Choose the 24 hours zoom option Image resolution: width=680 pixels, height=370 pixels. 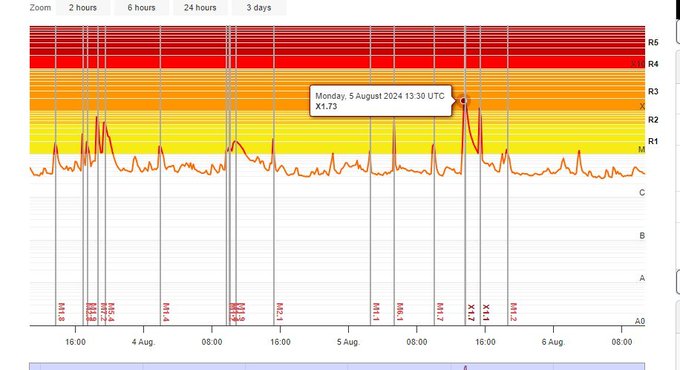[200, 8]
